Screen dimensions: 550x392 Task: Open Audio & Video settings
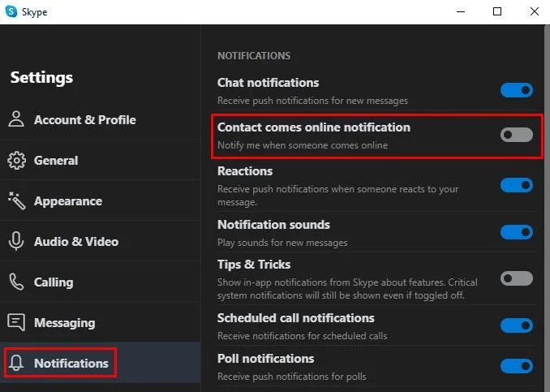pyautogui.click(x=101, y=241)
